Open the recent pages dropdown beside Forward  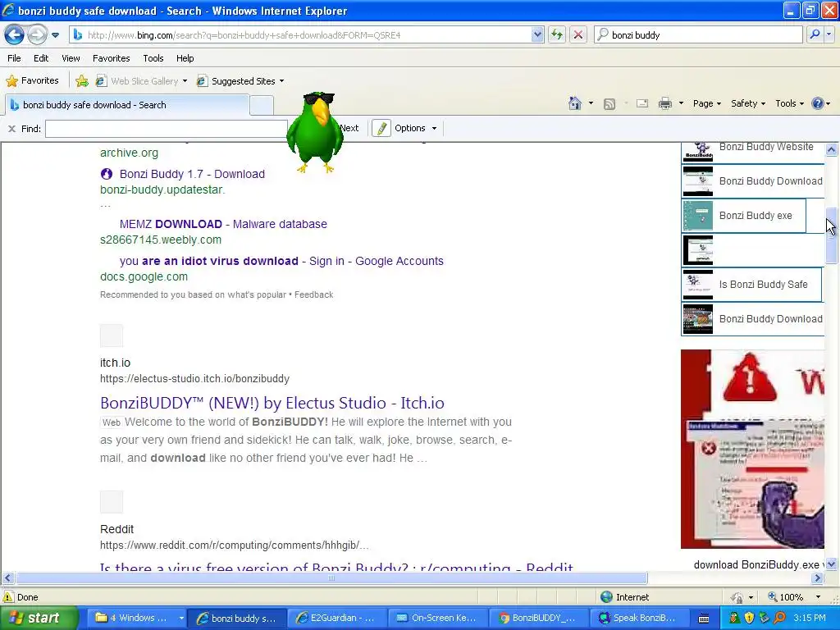point(55,35)
